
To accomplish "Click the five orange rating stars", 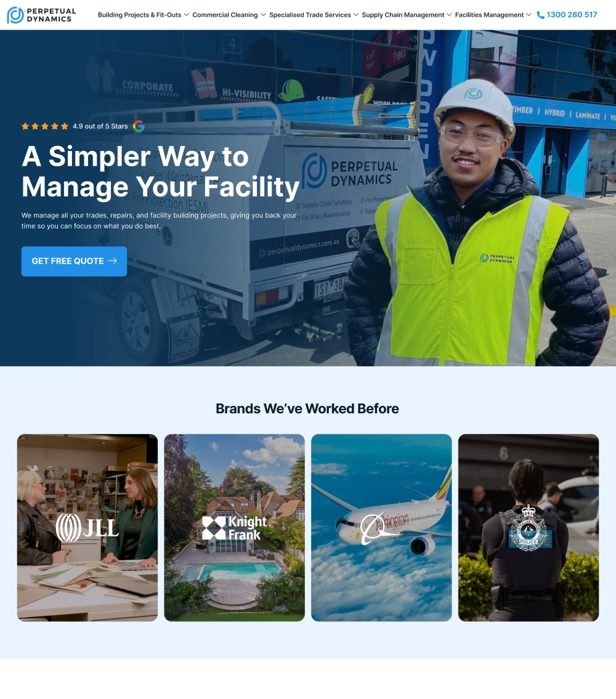I will (45, 126).
